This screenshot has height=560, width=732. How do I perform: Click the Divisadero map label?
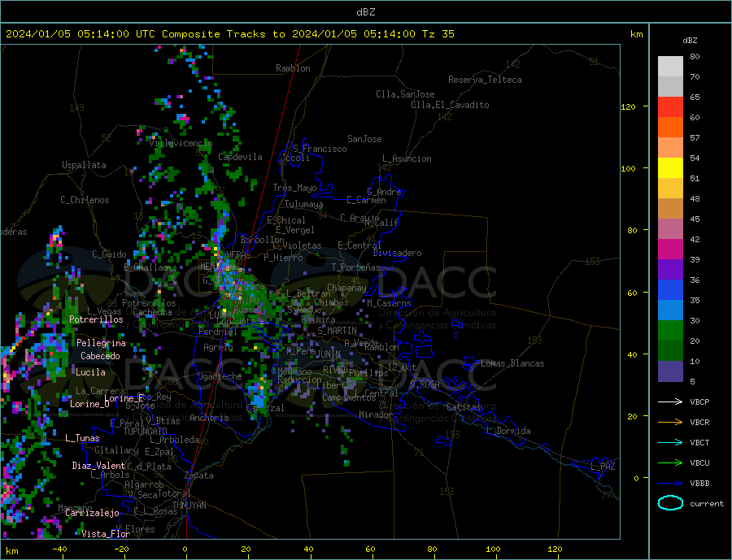coord(397,253)
